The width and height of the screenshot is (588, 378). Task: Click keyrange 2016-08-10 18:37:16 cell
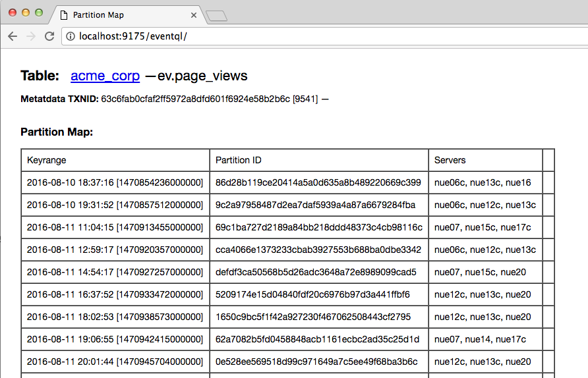point(115,182)
